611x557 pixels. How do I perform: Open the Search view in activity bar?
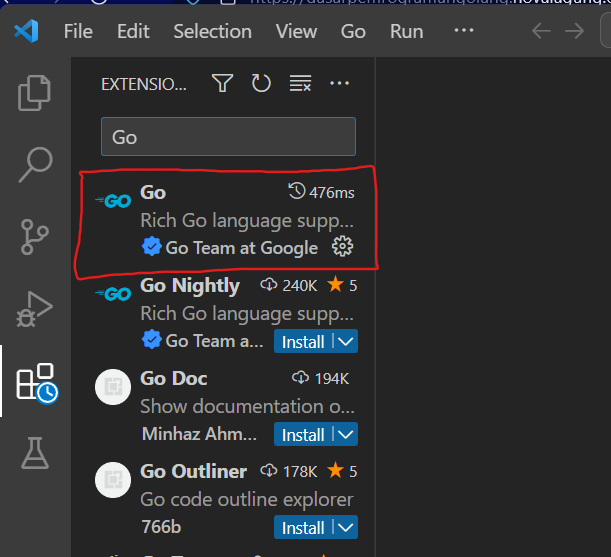pyautogui.click(x=35, y=164)
